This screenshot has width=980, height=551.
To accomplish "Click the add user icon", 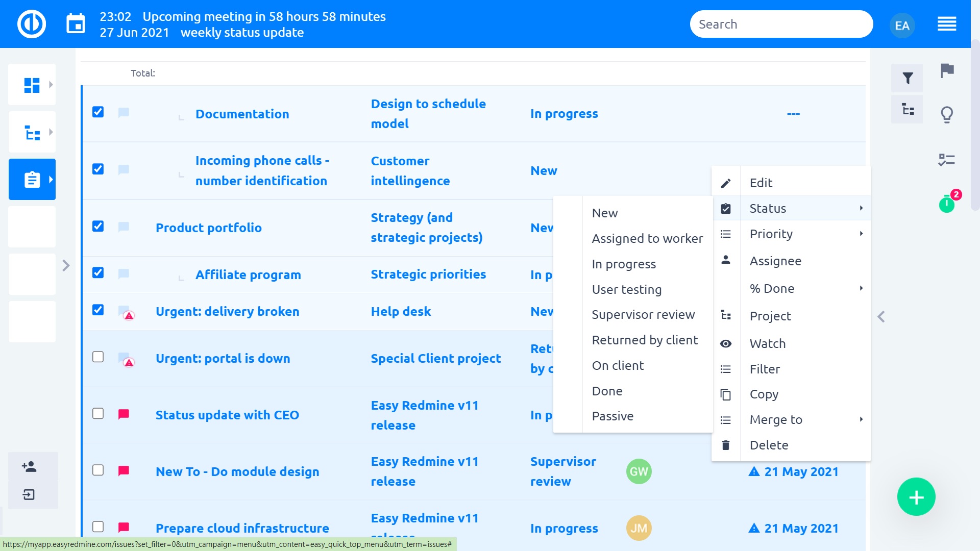I will [x=29, y=466].
